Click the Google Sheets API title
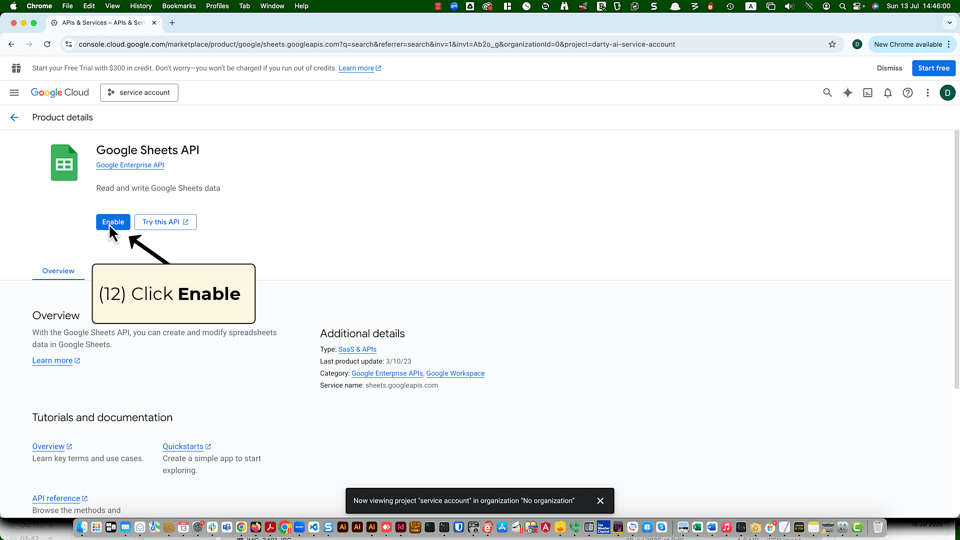This screenshot has width=960, height=540. 148,150
